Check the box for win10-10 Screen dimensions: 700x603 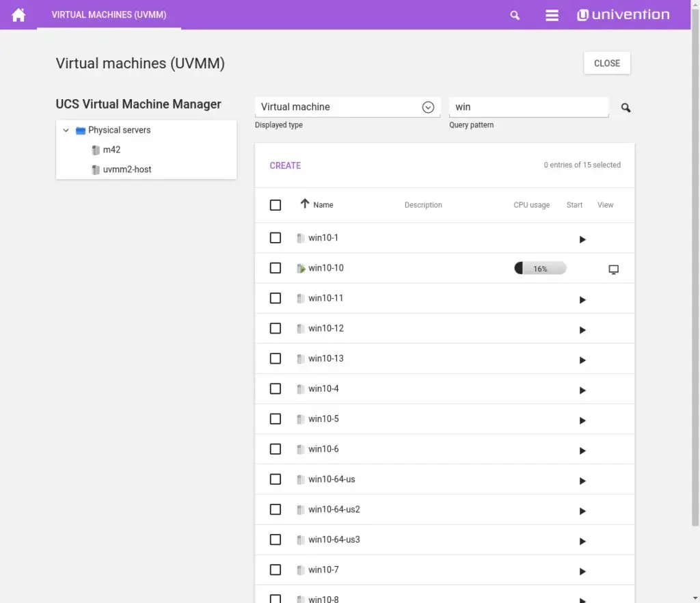pyautogui.click(x=275, y=268)
